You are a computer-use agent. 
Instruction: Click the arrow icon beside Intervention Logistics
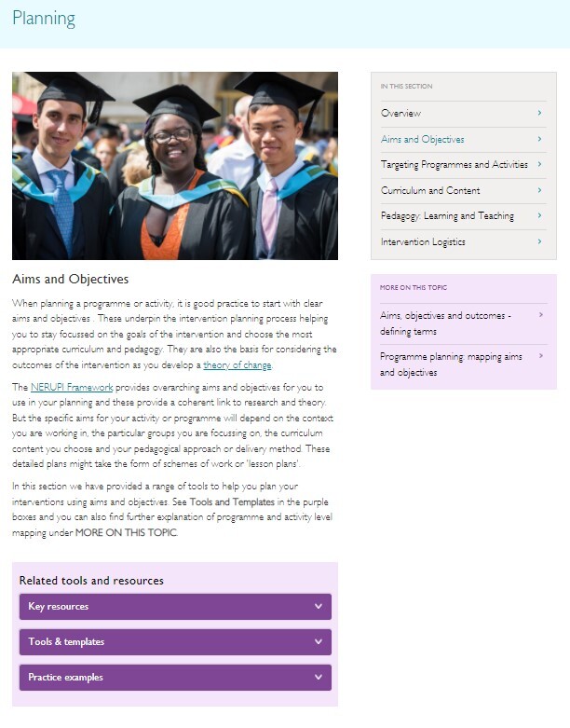coord(540,241)
